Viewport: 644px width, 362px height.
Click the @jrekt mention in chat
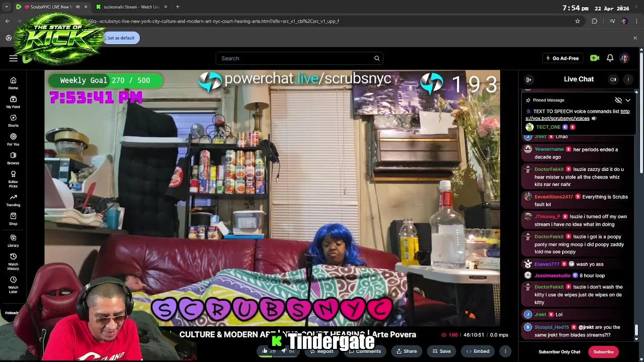(x=586, y=327)
